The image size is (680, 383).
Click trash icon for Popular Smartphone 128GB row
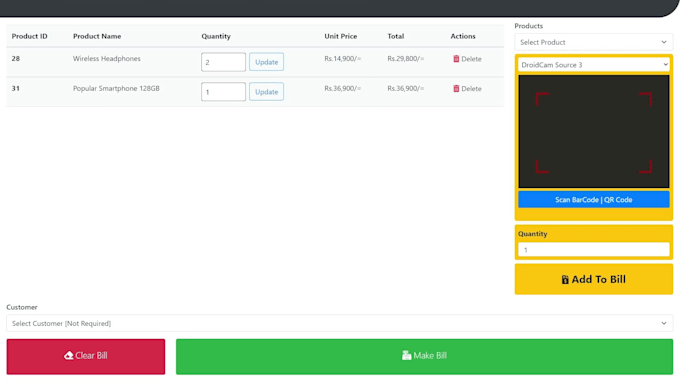tap(456, 88)
